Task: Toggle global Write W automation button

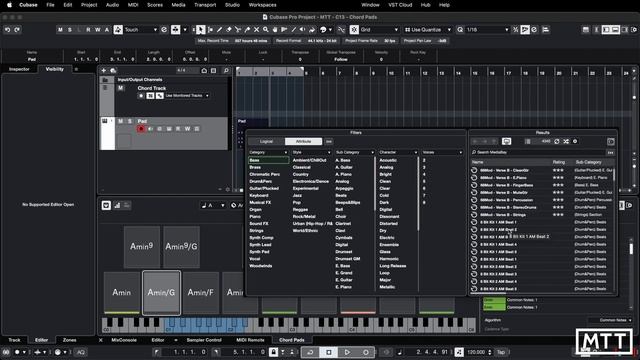Action: [98, 30]
